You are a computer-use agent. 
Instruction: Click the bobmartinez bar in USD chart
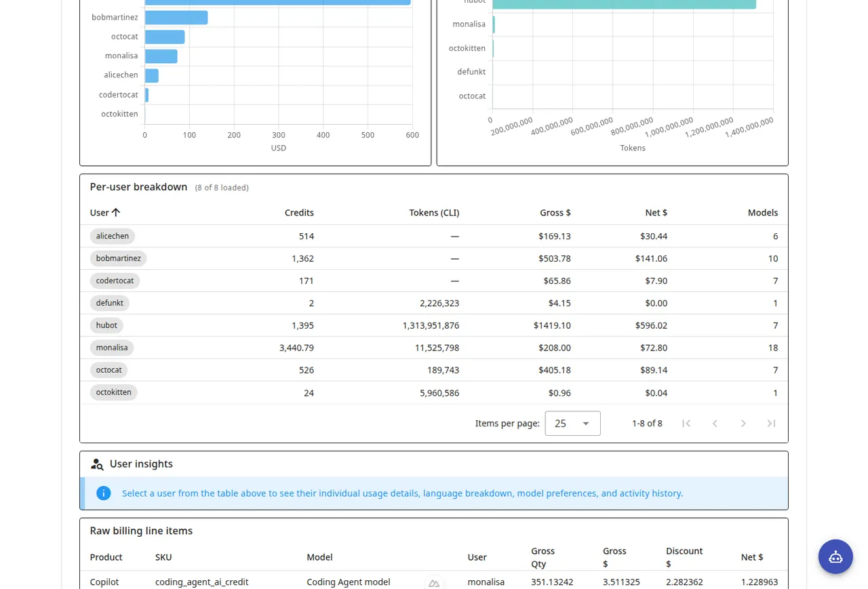pos(176,17)
